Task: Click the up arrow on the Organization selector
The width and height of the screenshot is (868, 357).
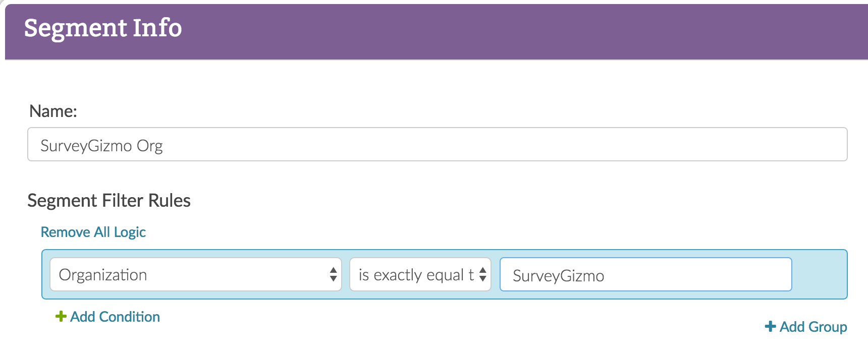Action: coord(333,270)
